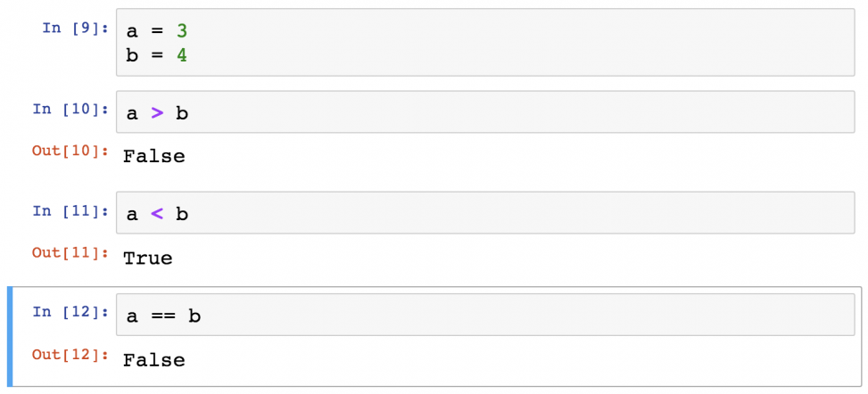Click the "a = 3" line in cell 9

pyautogui.click(x=157, y=31)
